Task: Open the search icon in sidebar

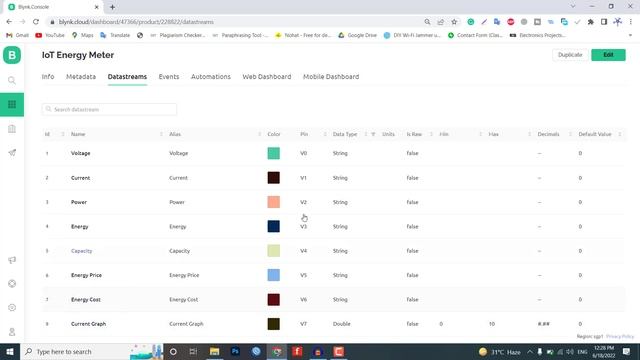Action: (12, 80)
